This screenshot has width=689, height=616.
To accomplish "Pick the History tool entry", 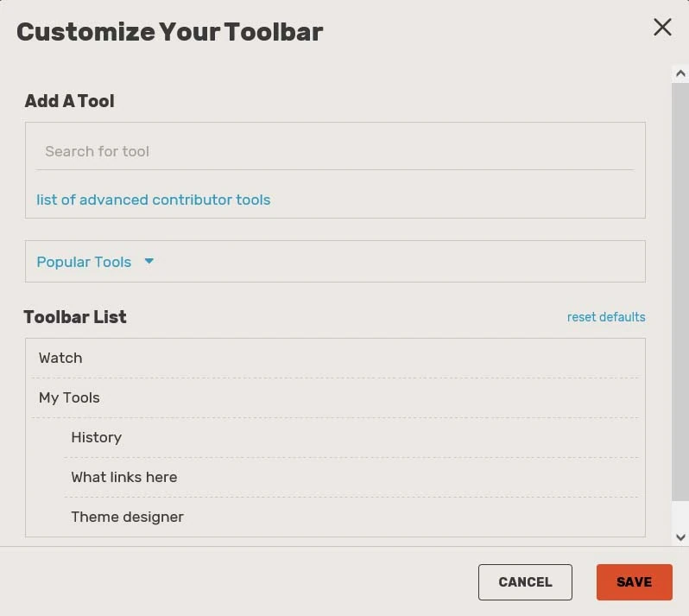I will [x=96, y=437].
